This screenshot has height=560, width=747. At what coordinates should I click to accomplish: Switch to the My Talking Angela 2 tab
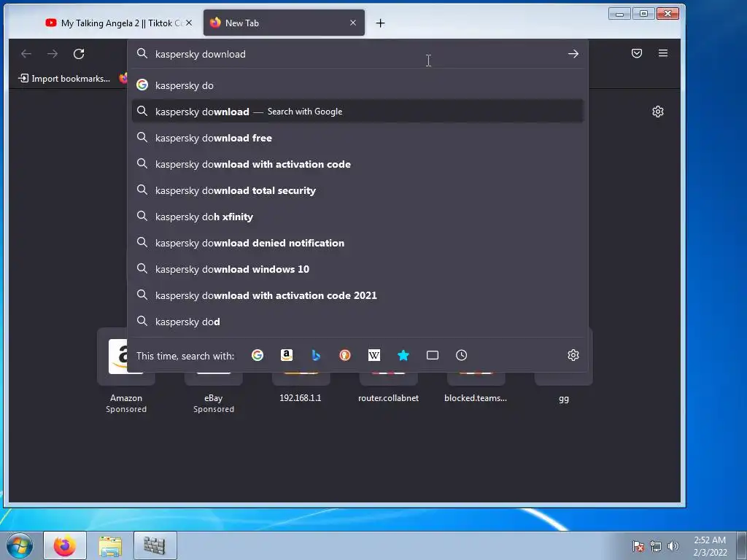tap(115, 23)
